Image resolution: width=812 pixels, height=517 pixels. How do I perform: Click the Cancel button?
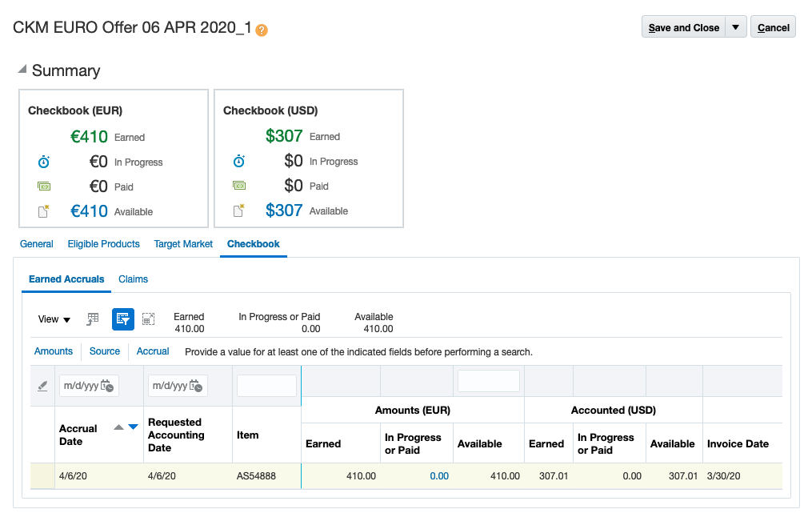click(x=773, y=26)
